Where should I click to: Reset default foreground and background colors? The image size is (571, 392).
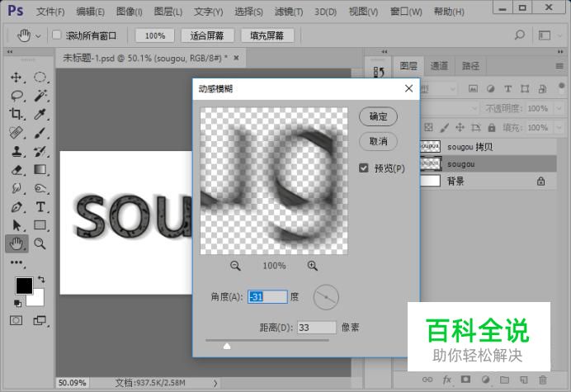(x=17, y=303)
